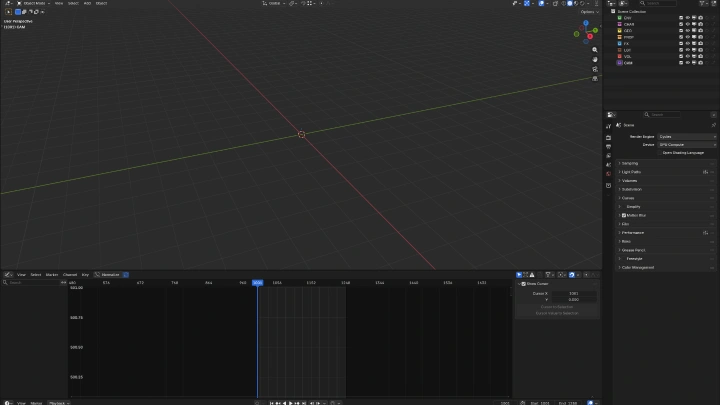Expand the Color Management panel

click(666, 268)
